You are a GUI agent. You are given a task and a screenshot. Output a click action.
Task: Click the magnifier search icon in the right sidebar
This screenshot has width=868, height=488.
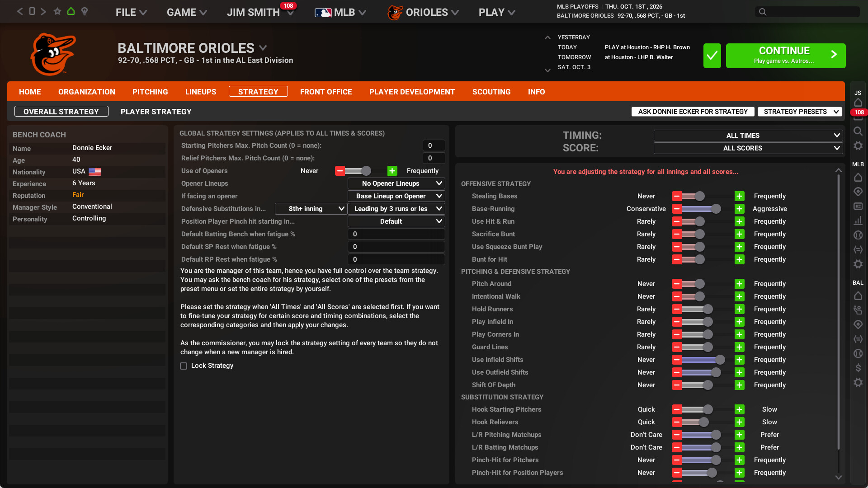[x=858, y=131]
